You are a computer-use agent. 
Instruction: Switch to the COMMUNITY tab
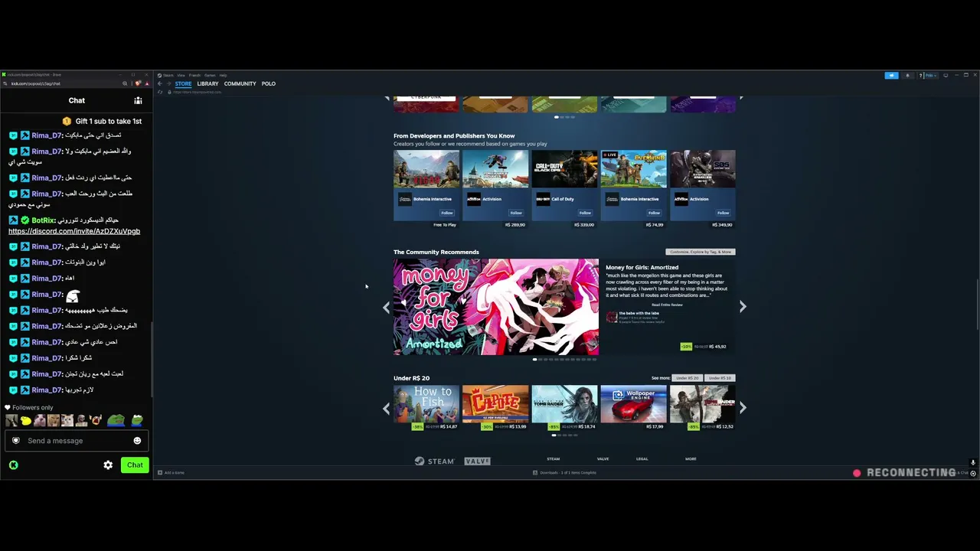(240, 84)
